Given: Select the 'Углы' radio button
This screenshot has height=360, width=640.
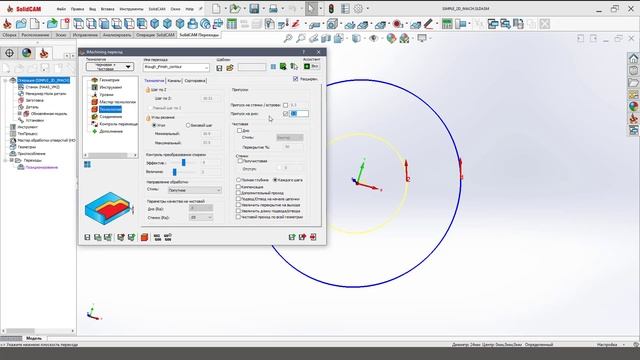Looking at the screenshot, I should coord(154,125).
